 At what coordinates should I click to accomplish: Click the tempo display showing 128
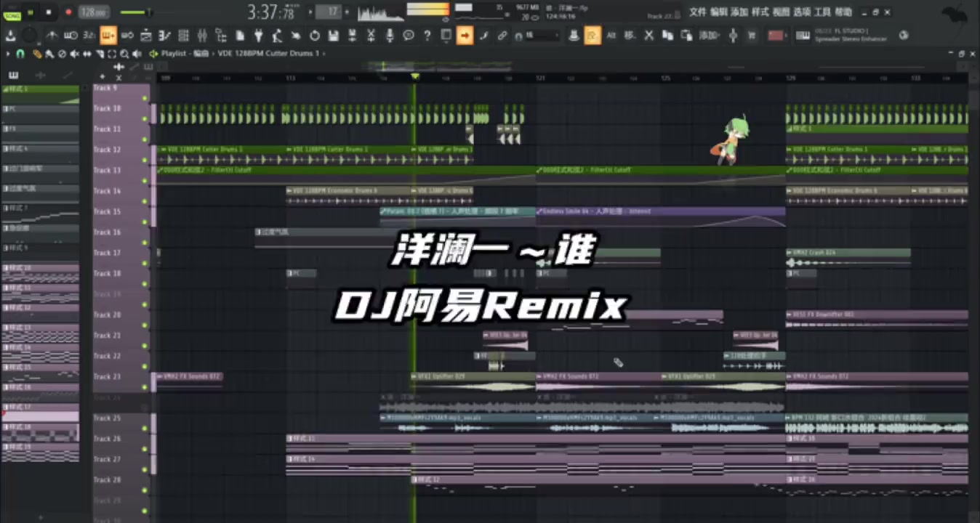point(94,12)
